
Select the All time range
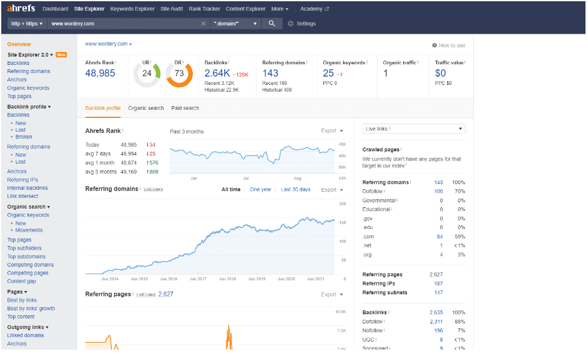[231, 190]
